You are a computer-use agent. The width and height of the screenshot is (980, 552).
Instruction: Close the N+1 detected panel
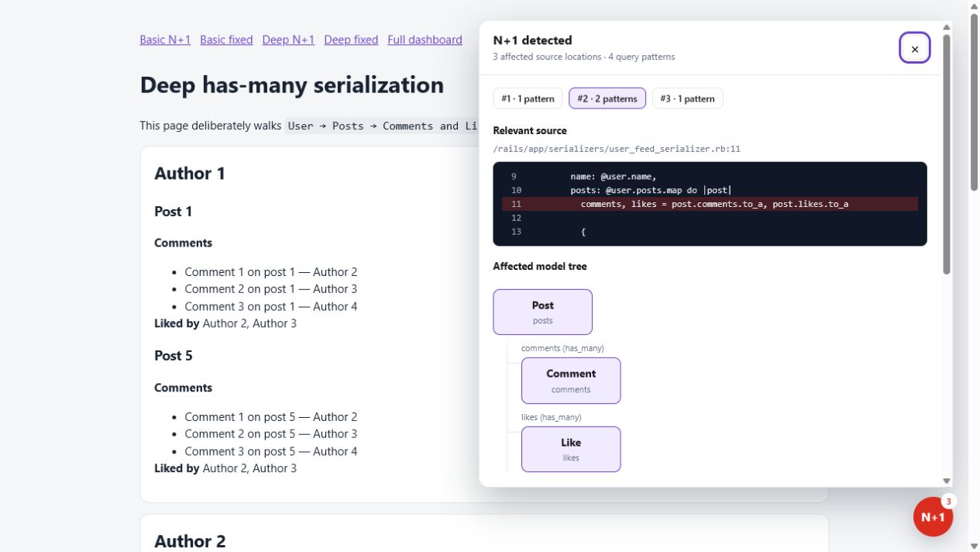pos(914,48)
